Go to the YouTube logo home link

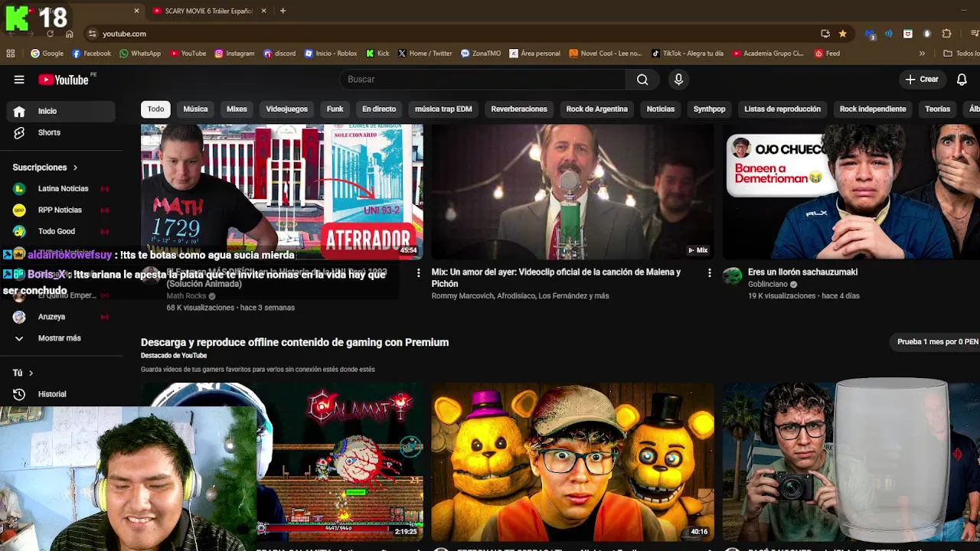[64, 80]
